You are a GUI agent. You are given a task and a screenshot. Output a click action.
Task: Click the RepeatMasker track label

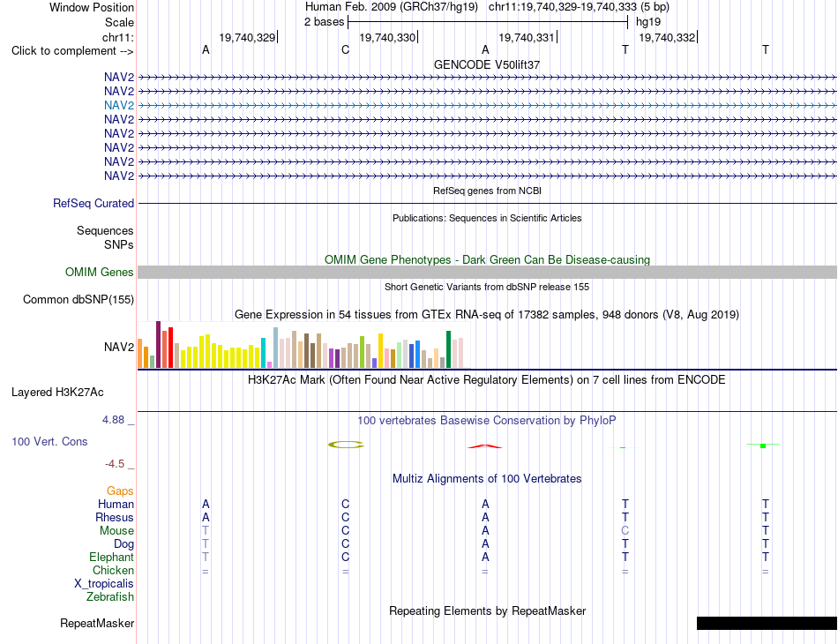click(97, 623)
